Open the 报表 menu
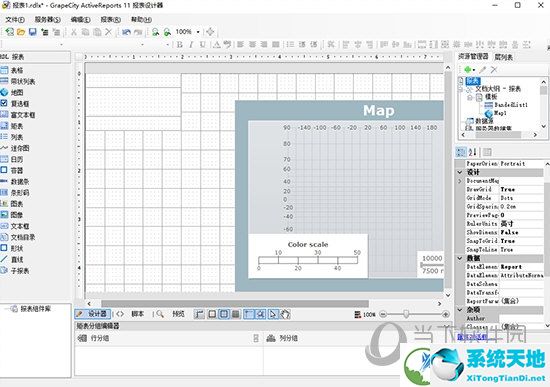Viewport: 550px width, 387px height. (x=110, y=20)
